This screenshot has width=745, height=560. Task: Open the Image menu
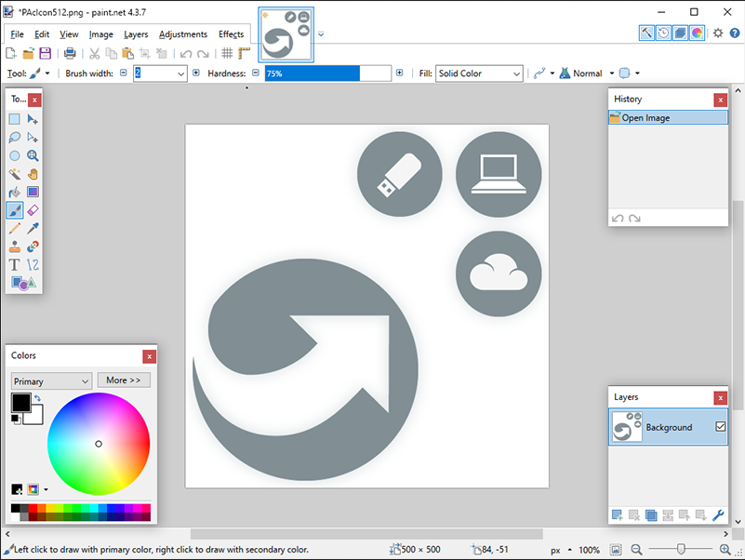tap(100, 34)
